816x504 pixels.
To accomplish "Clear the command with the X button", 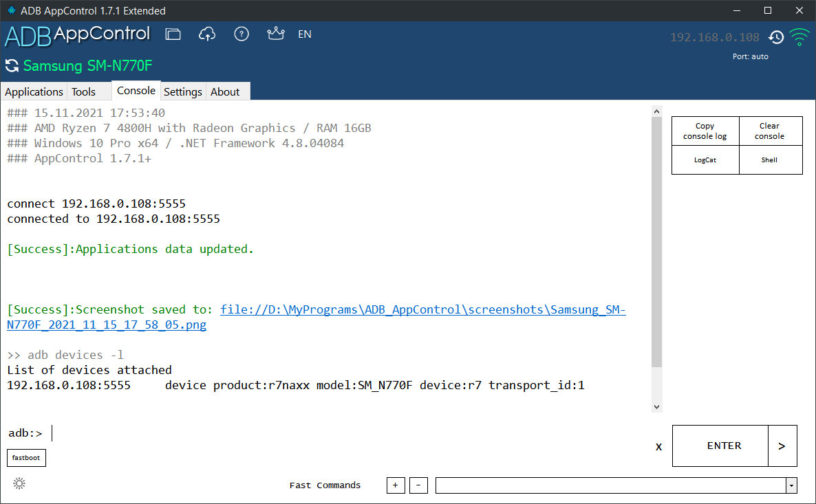I will point(658,446).
